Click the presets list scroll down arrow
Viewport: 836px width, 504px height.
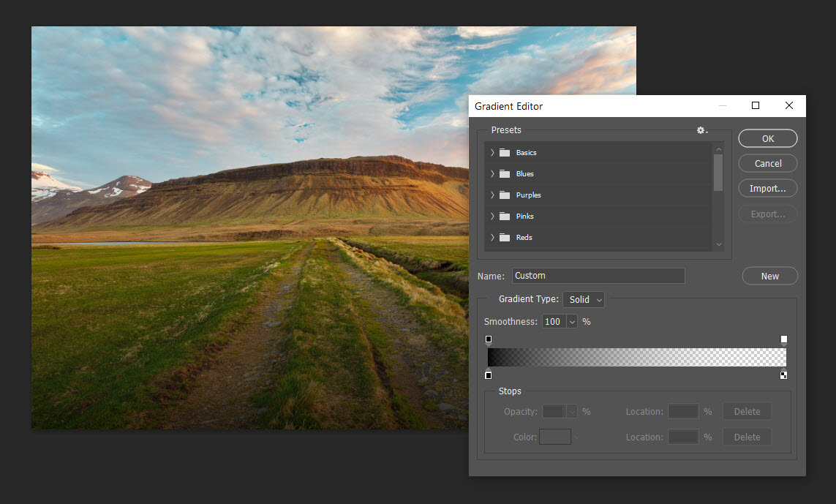[718, 244]
